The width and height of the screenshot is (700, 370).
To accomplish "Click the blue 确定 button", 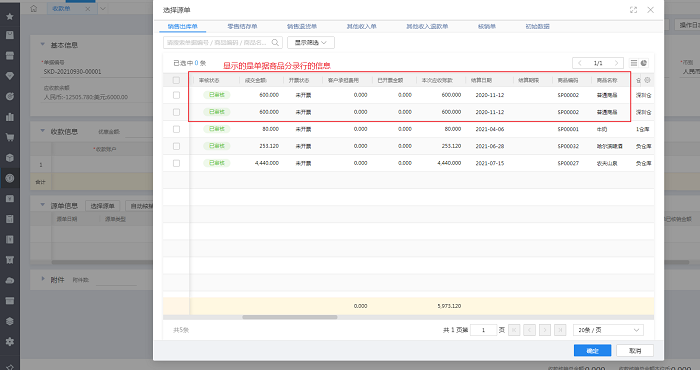I will (592, 351).
